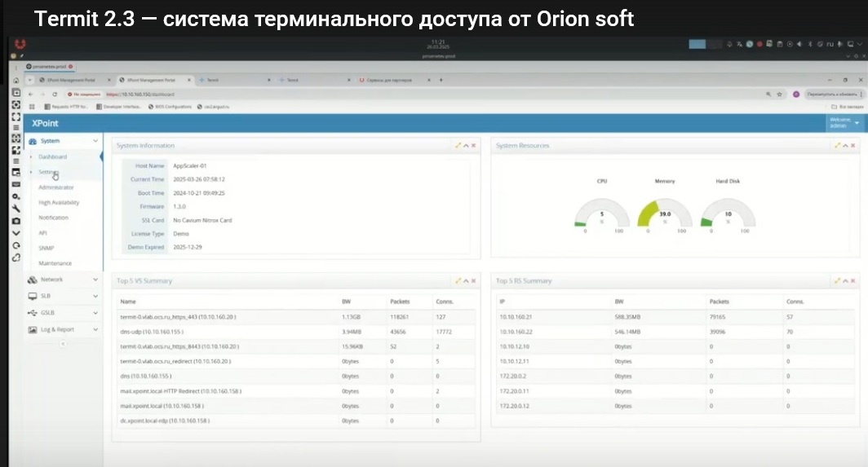Screen dimensions: 868x467
Task: Click the volume icon in system tray
Action: (799, 44)
